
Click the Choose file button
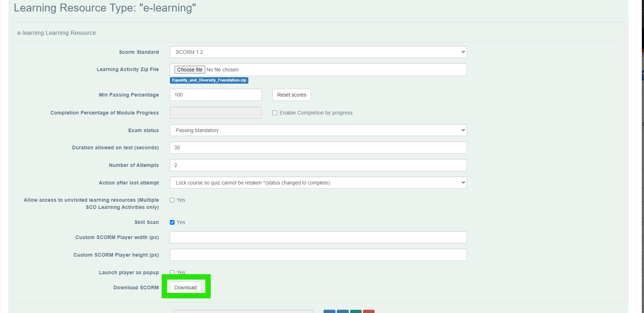[190, 70]
